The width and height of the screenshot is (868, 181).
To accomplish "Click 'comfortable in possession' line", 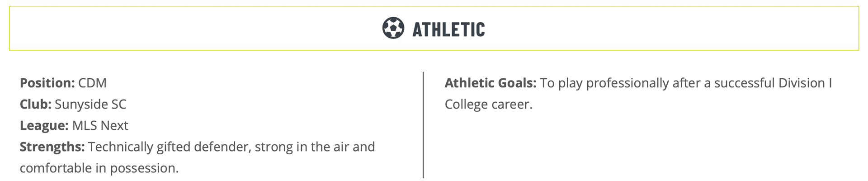I will 99,168.
